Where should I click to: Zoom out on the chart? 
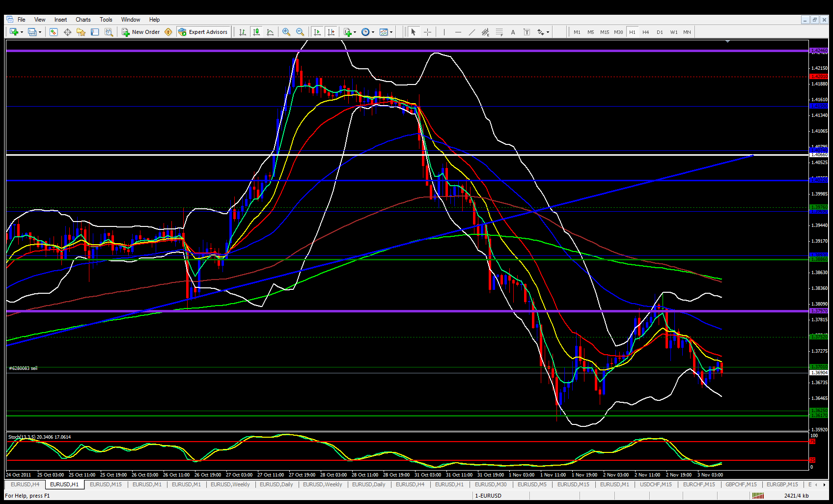coord(300,32)
